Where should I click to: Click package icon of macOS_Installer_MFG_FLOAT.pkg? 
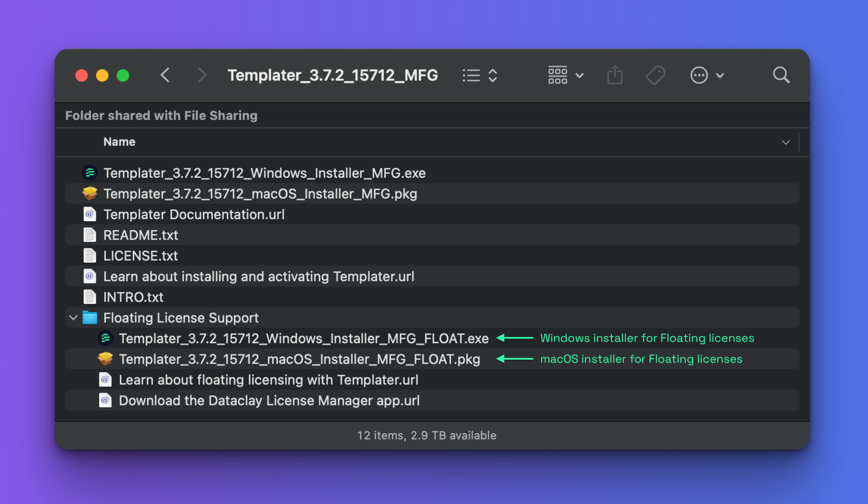point(105,359)
